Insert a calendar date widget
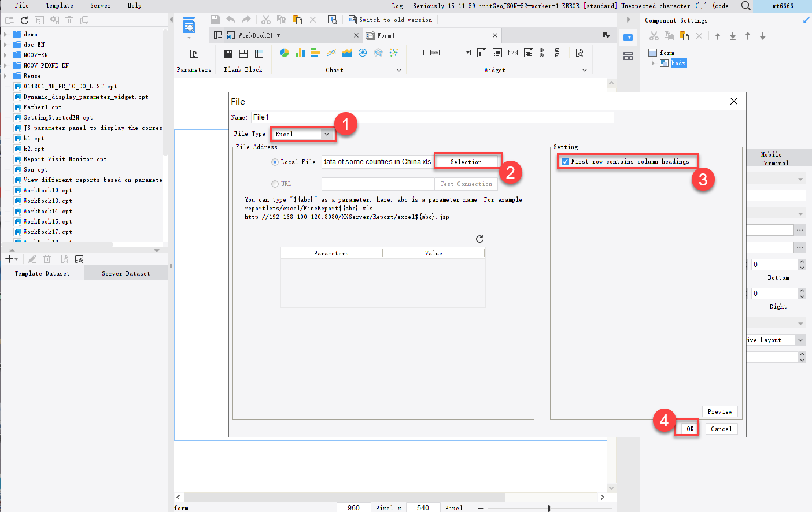 point(497,52)
